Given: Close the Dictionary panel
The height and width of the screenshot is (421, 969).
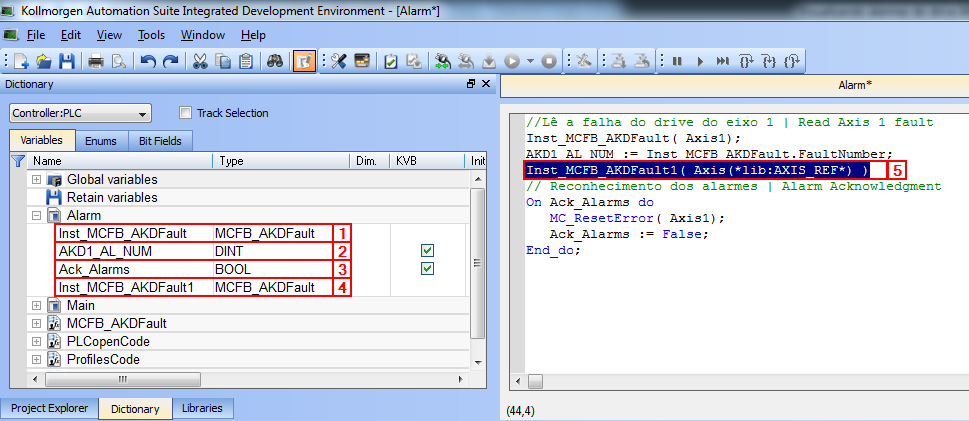Looking at the screenshot, I should 486,83.
